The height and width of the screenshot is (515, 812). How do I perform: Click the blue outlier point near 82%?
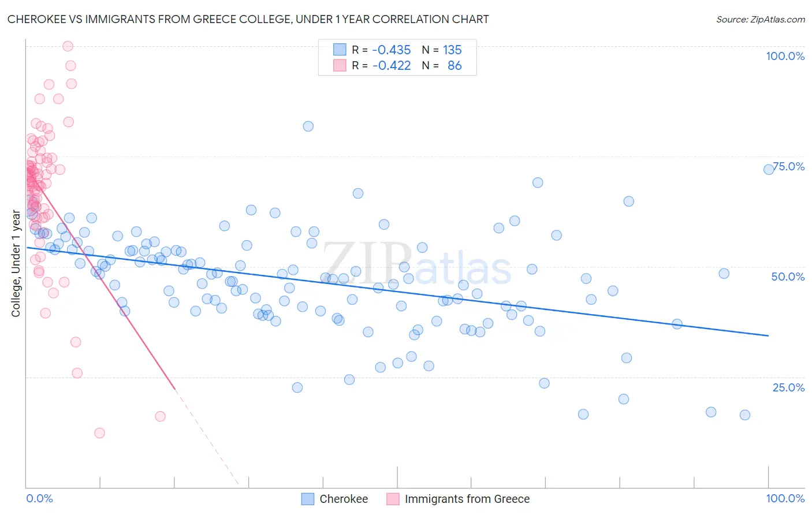[x=308, y=126]
